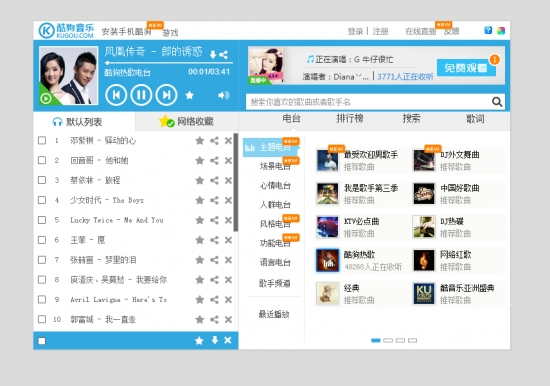Screen dimensions: 550x386
Task: Select 主题电台 in radio sidebar
Action: [x=271, y=147]
